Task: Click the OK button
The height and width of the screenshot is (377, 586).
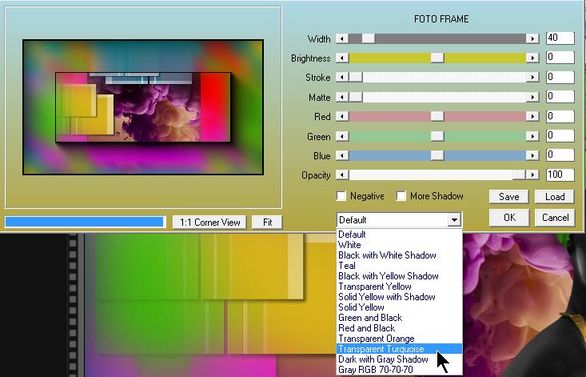Action: point(509,217)
